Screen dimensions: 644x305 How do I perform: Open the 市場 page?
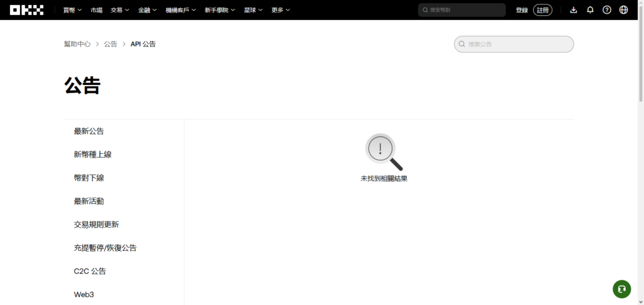click(96, 10)
